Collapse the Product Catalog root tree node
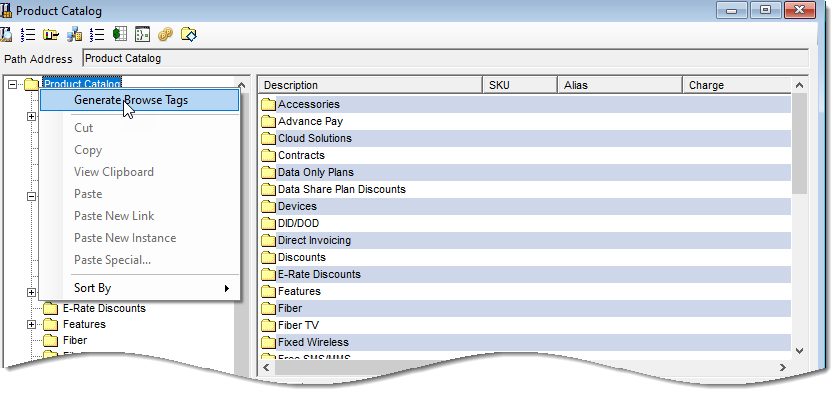Screen dimensions: 836x395 click(x=13, y=84)
